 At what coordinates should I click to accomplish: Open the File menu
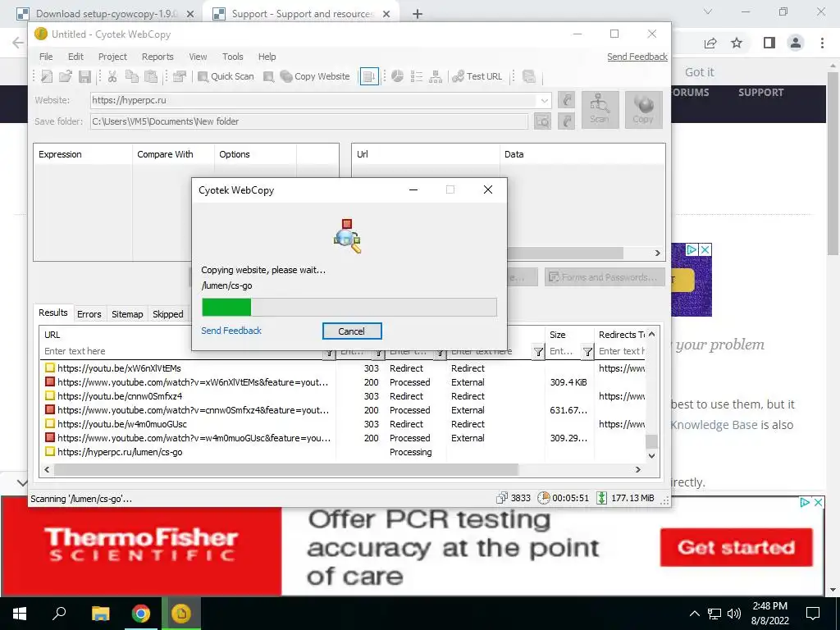(x=46, y=57)
